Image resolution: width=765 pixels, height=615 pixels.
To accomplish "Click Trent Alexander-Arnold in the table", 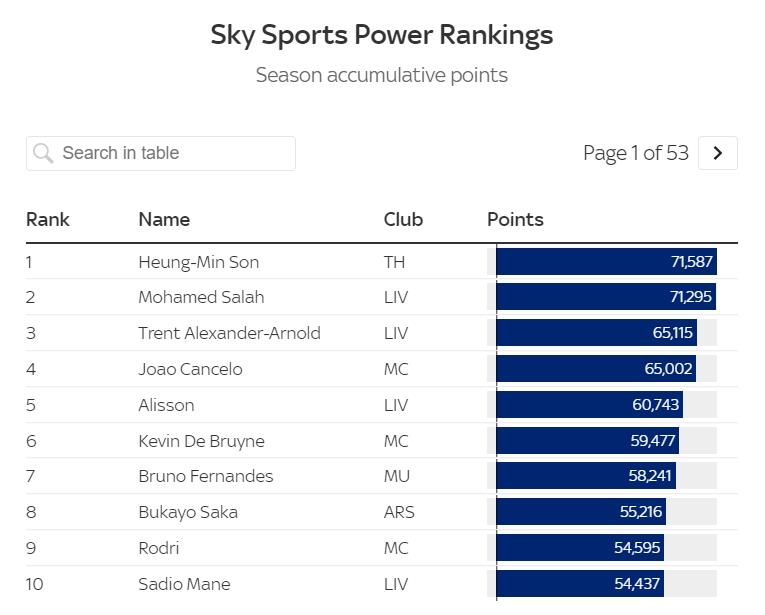I will pos(229,333).
